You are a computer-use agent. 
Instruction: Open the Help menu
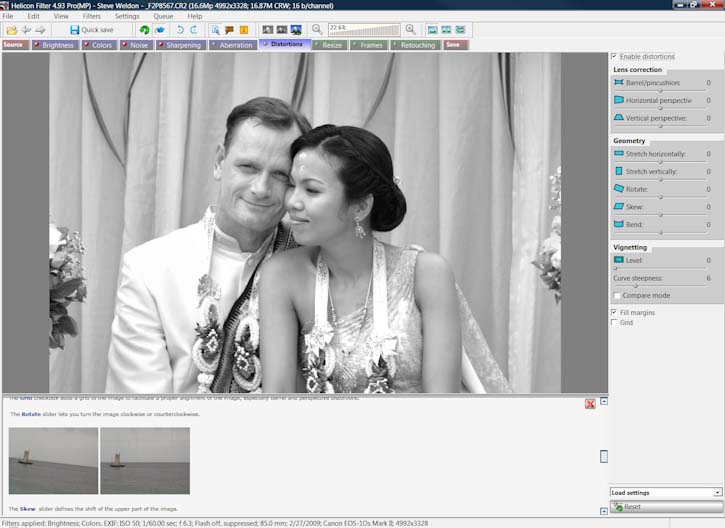pyautogui.click(x=195, y=16)
